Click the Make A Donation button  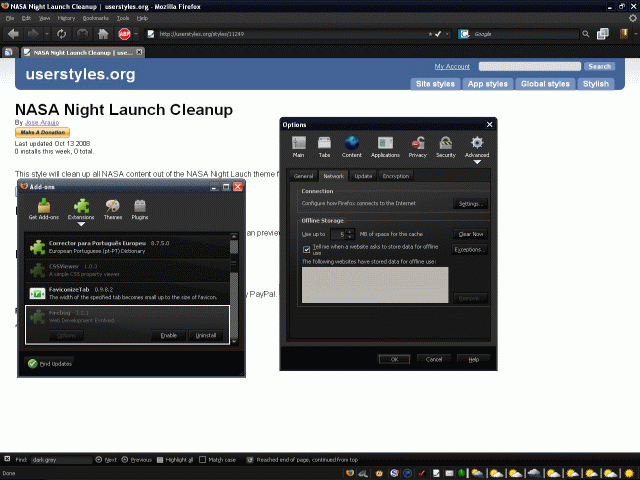[42, 132]
